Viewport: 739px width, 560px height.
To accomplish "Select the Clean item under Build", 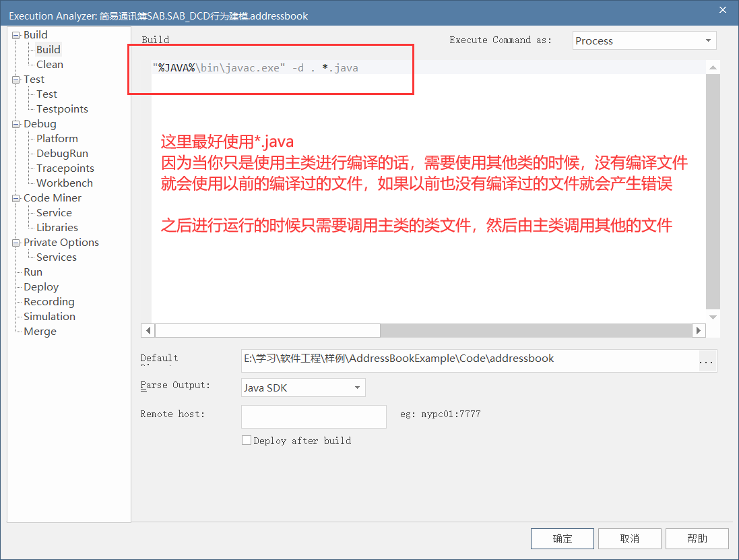I will coord(49,64).
